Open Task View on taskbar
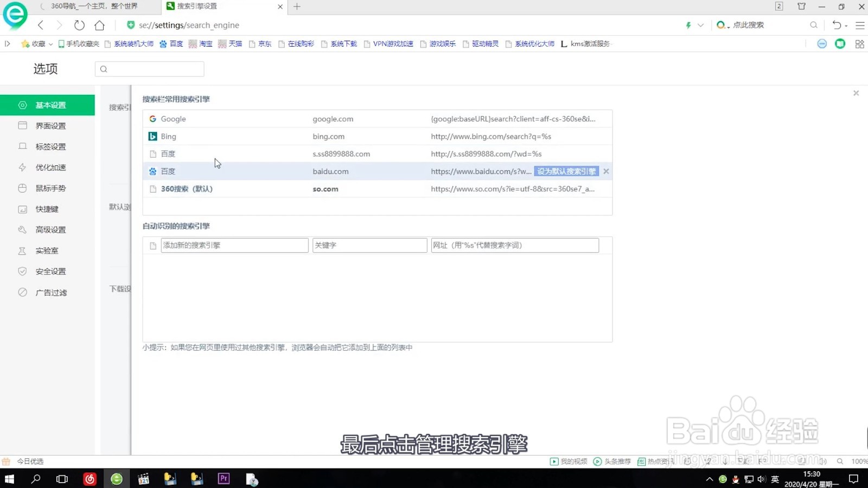The height and width of the screenshot is (488, 868). [x=62, y=479]
